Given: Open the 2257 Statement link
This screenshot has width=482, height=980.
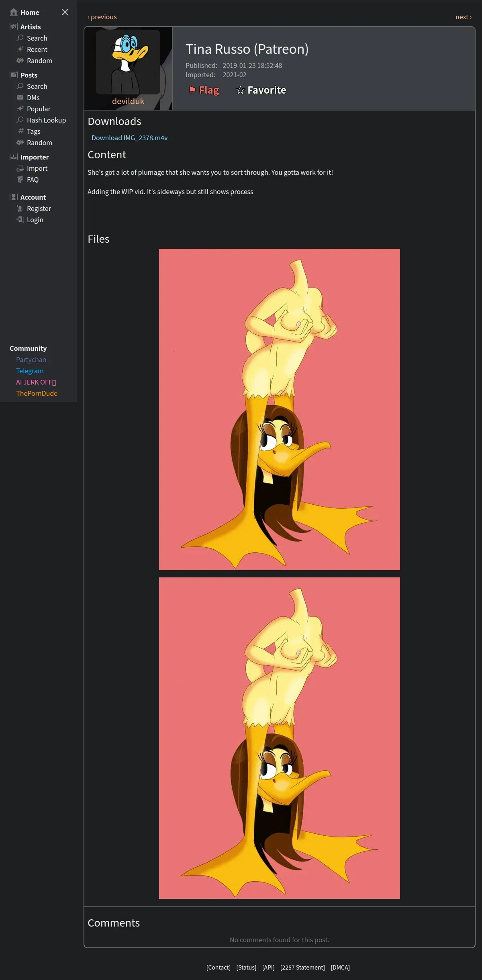Looking at the screenshot, I should [x=302, y=967].
